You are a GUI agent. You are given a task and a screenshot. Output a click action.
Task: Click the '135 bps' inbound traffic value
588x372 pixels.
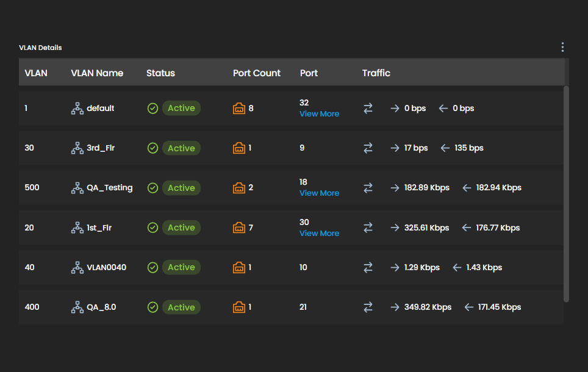pos(468,148)
